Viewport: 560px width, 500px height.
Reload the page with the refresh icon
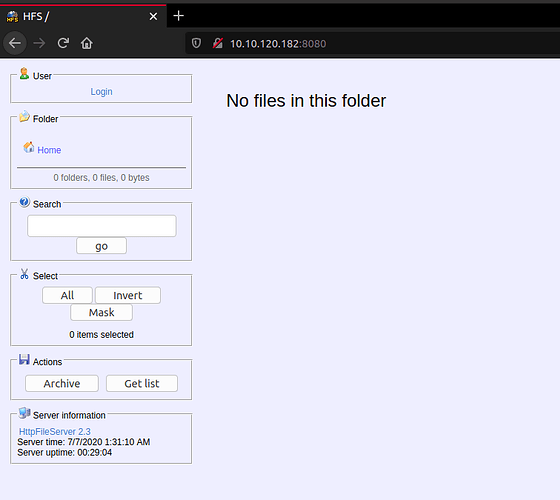coord(63,43)
